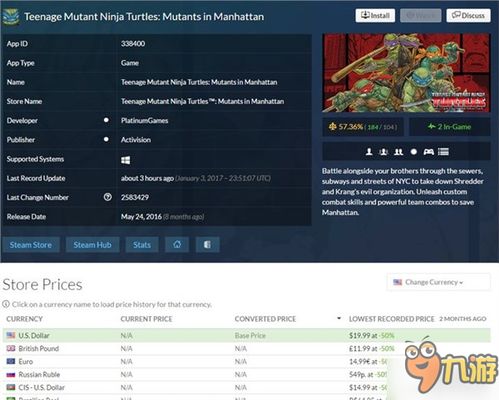
Task: Click the PlatinumGames developer name
Action: click(144, 120)
